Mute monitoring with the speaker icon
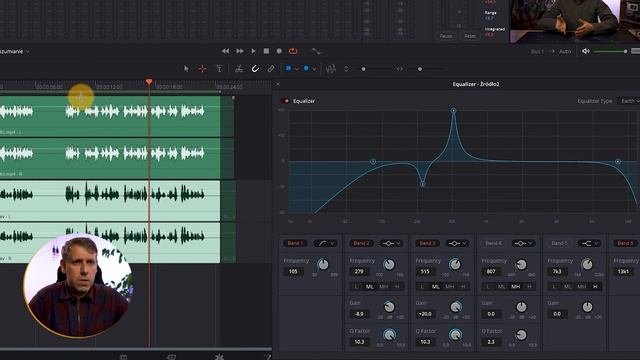The image size is (640, 360). [x=586, y=51]
